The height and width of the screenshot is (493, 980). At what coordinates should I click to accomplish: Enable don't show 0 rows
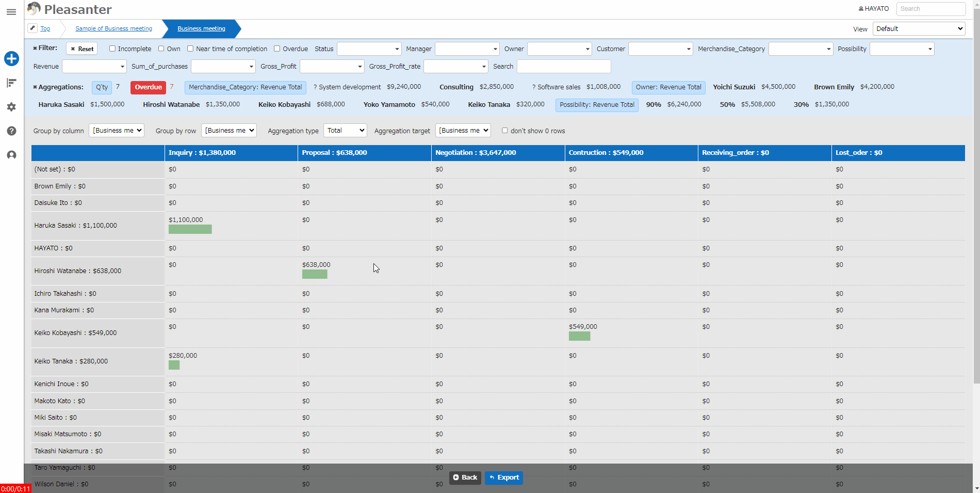tap(505, 131)
